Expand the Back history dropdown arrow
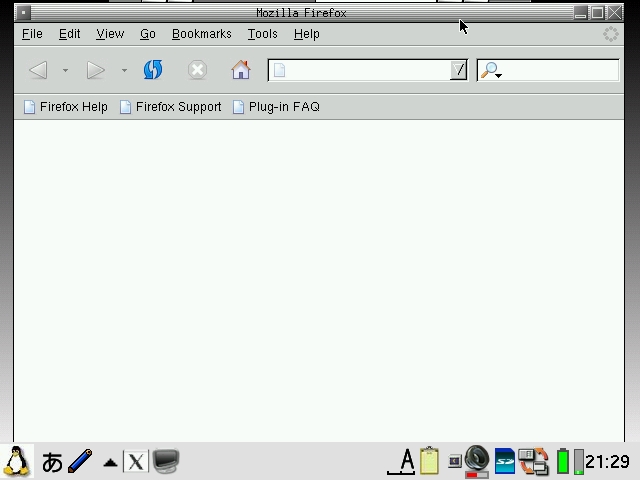 65,70
